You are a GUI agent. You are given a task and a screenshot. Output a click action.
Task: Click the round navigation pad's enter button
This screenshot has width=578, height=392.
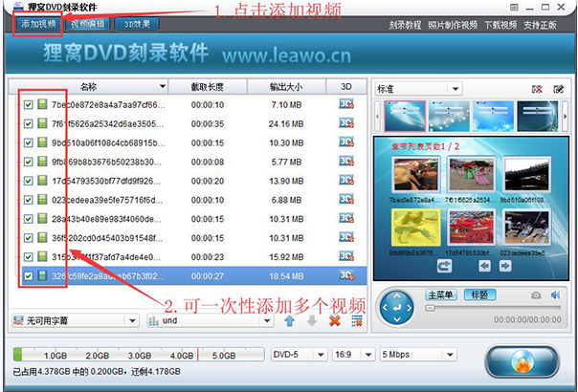[x=397, y=308]
